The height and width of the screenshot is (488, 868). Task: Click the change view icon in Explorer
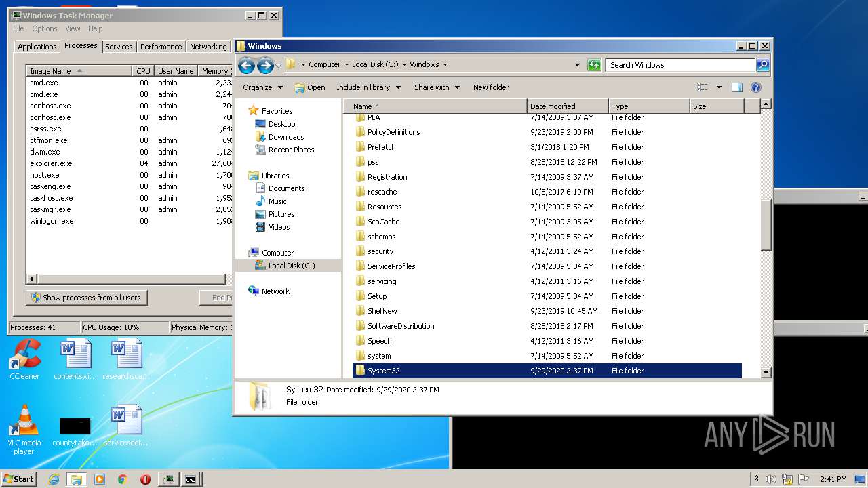click(703, 87)
